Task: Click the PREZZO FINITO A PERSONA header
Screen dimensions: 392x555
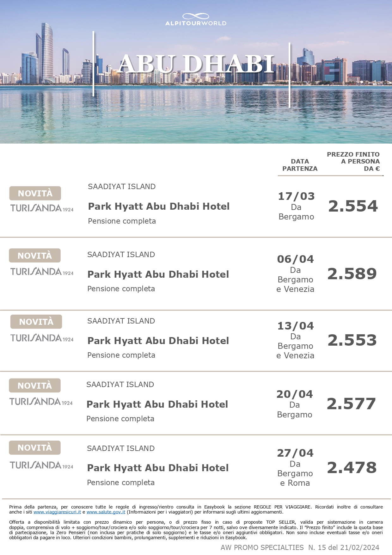Action: [353, 161]
